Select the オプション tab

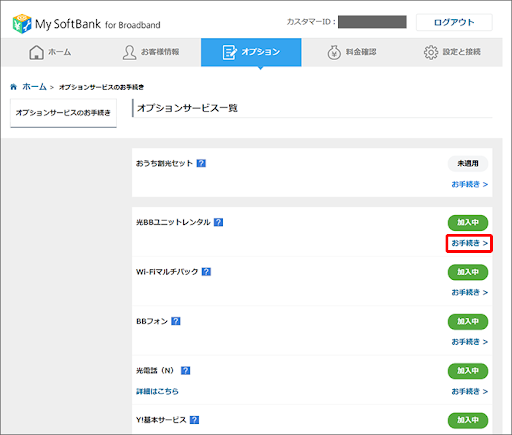tap(251, 52)
